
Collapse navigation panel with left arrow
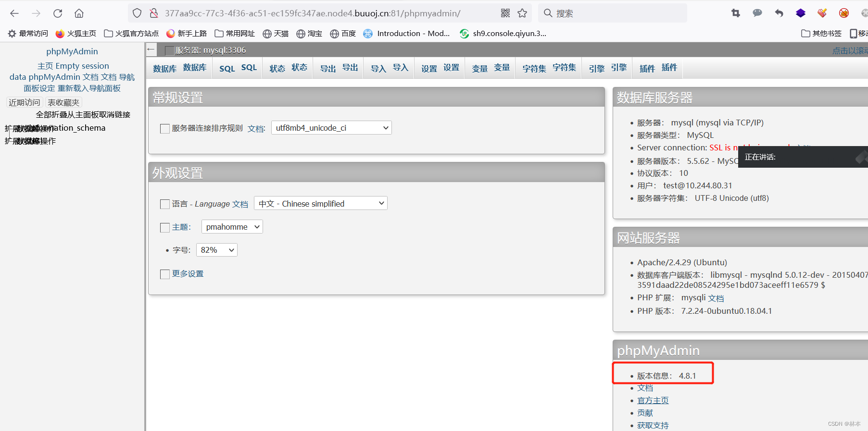coord(151,49)
